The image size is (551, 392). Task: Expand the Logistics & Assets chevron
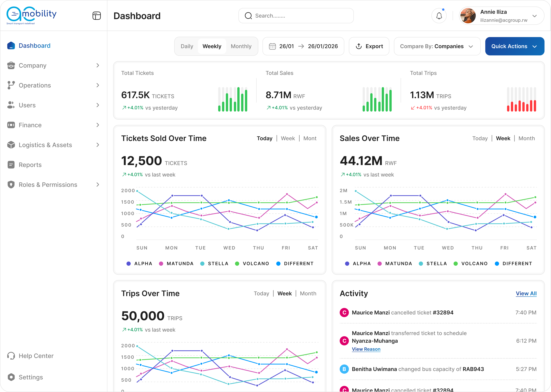pyautogui.click(x=98, y=145)
